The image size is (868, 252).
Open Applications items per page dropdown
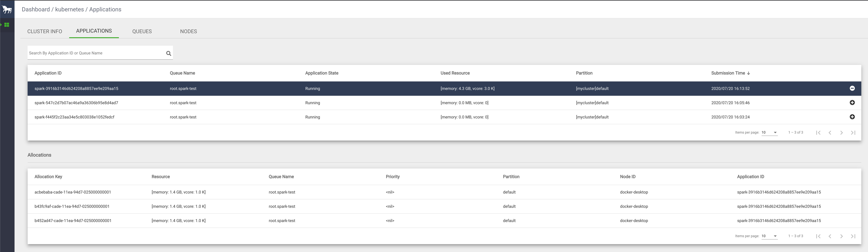[x=769, y=133]
